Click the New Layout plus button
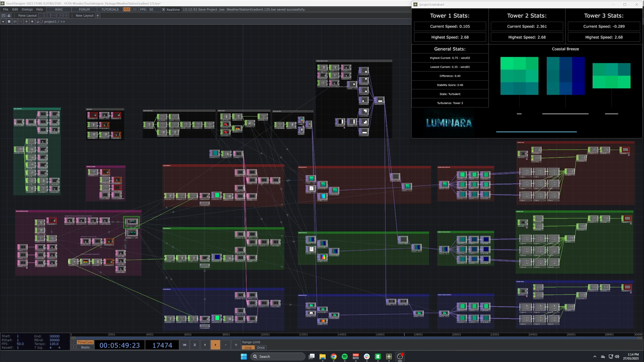The width and height of the screenshot is (644, 362). pyautogui.click(x=98, y=15)
